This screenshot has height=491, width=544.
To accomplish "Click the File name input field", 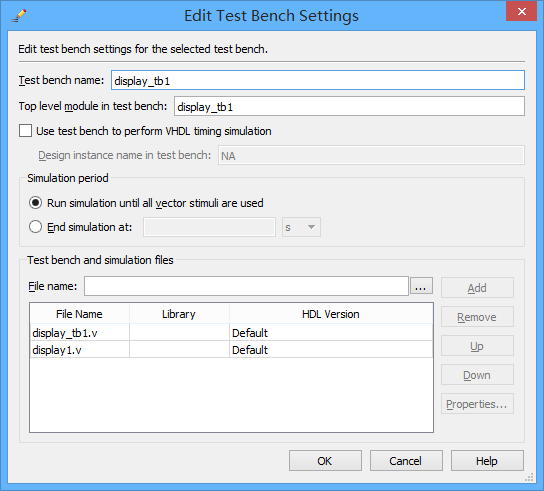I will (246, 286).
